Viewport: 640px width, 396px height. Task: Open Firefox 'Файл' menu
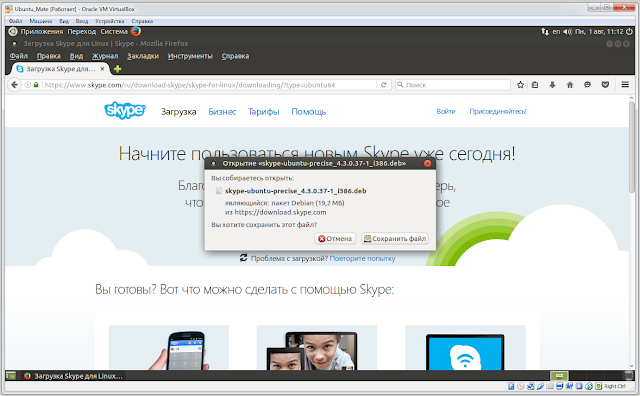point(18,56)
